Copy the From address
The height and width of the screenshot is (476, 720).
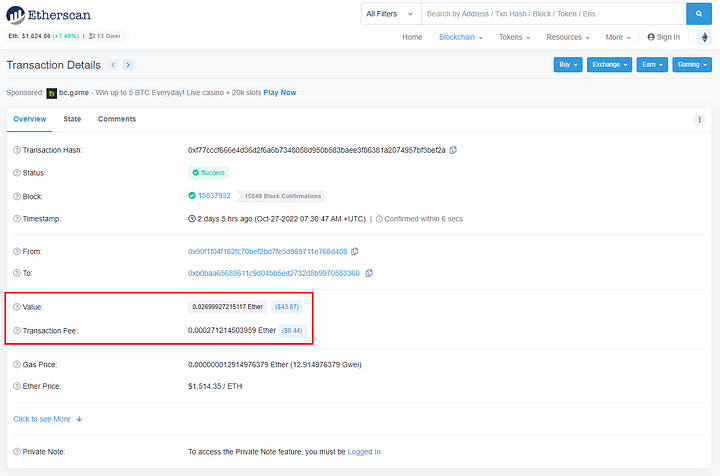click(355, 251)
